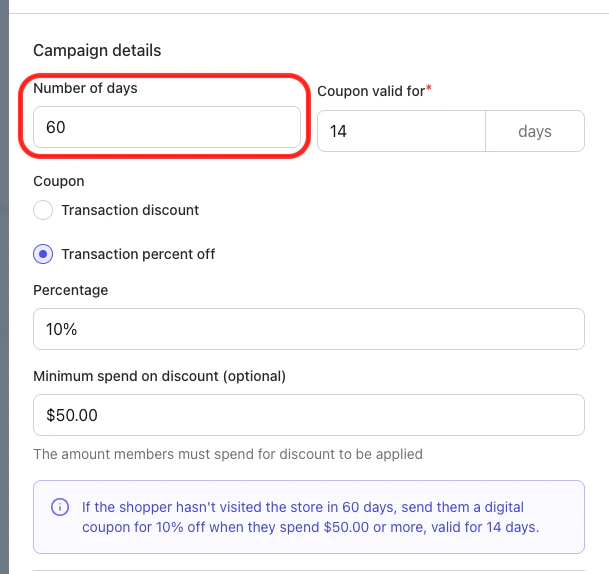Click the coupon summary message text
The image size is (609, 574).
(310, 517)
